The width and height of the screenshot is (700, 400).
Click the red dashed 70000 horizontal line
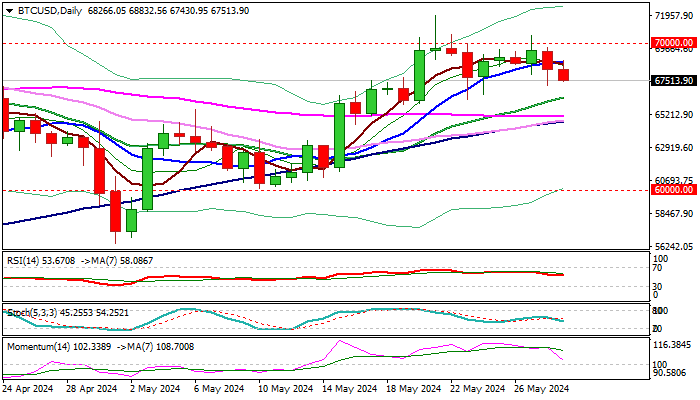(325, 44)
